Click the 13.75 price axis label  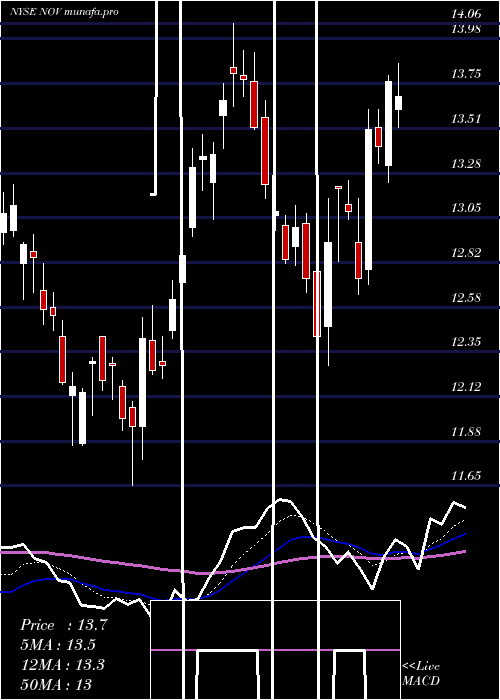(x=466, y=74)
